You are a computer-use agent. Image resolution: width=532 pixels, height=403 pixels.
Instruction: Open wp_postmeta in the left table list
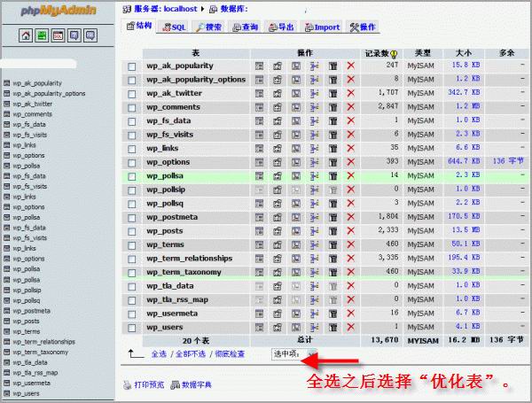pos(32,311)
